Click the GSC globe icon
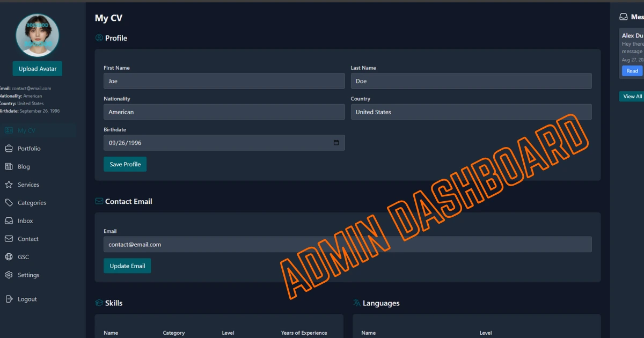This screenshot has height=338, width=644. (x=9, y=257)
